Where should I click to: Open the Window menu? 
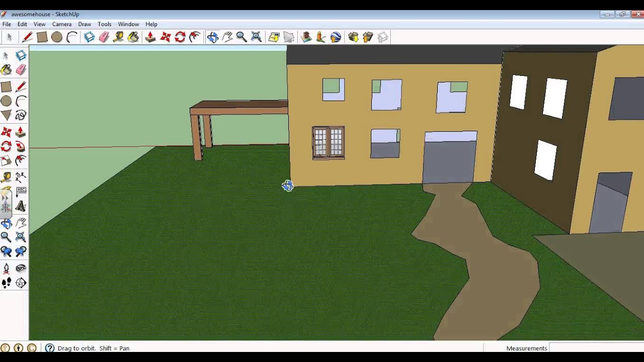[128, 24]
